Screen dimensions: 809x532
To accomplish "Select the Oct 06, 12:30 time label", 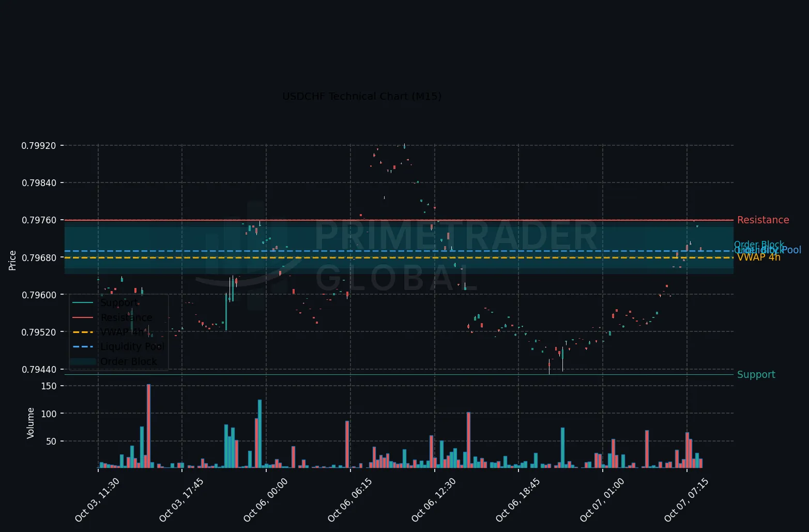I will tap(433, 499).
